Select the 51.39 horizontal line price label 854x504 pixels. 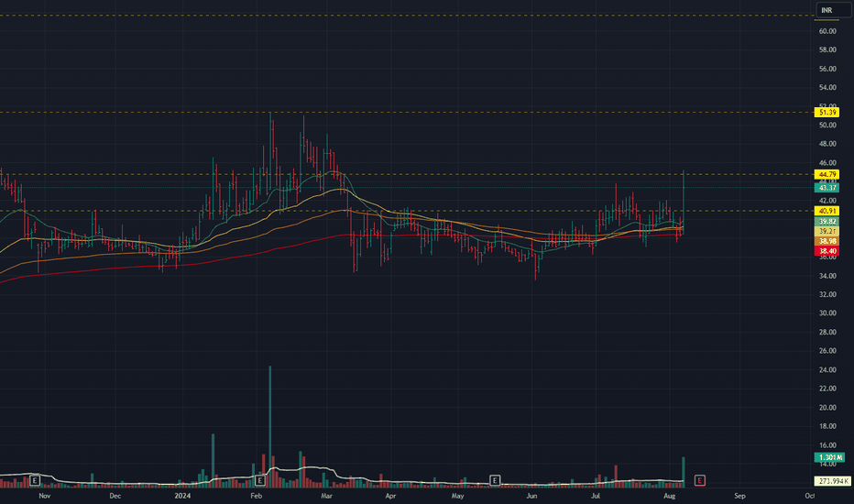[x=827, y=112]
